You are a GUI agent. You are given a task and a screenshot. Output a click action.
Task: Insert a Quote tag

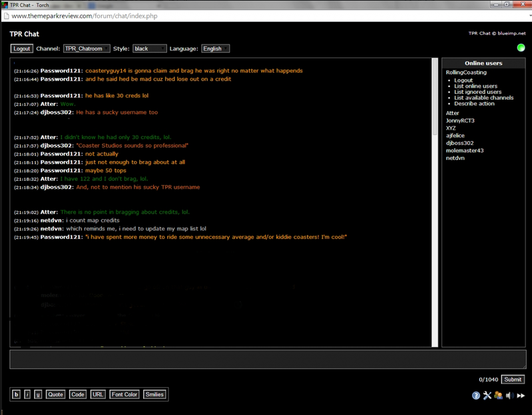(56, 394)
